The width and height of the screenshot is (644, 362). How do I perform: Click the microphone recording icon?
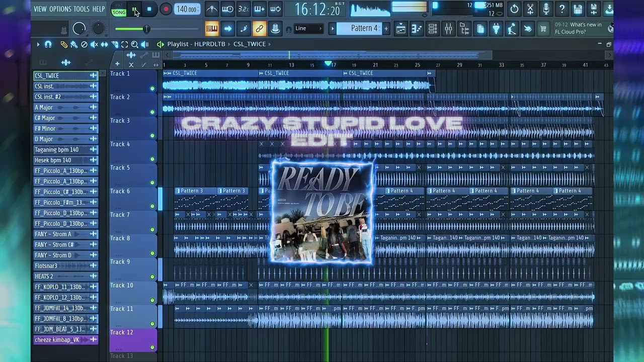pos(546,9)
